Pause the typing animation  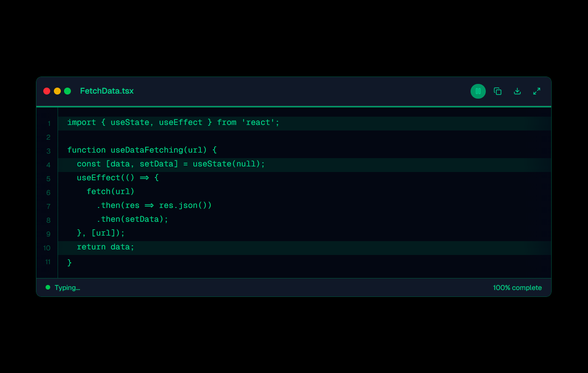(478, 91)
